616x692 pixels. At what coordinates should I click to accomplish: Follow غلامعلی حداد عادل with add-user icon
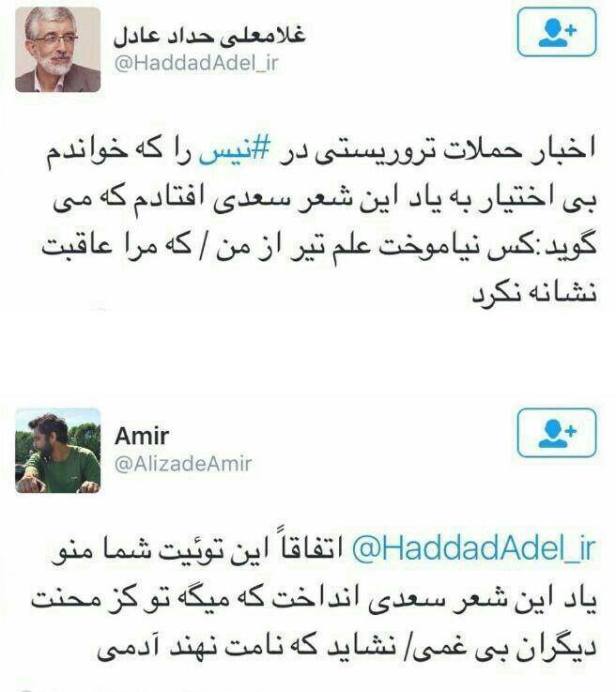[x=556, y=32]
